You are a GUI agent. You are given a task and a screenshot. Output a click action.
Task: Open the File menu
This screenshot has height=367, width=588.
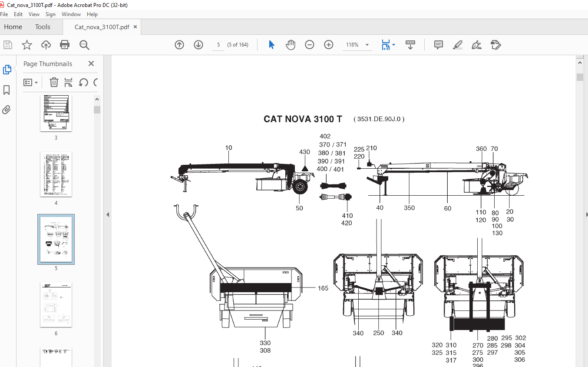click(4, 14)
